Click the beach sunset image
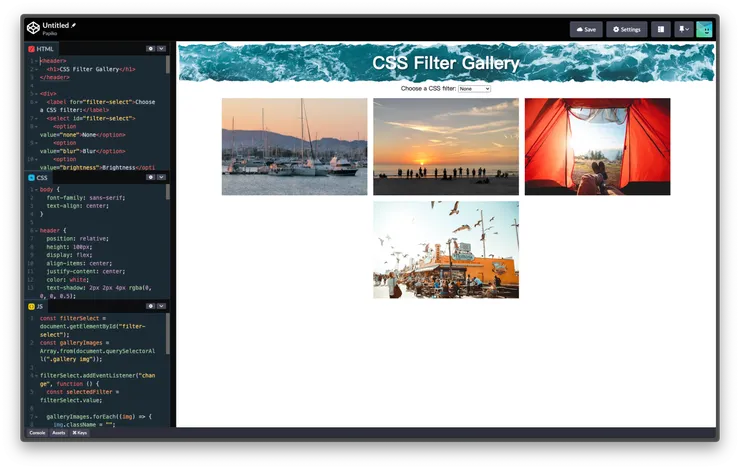Image resolution: width=740 pixels, height=469 pixels. (446, 147)
